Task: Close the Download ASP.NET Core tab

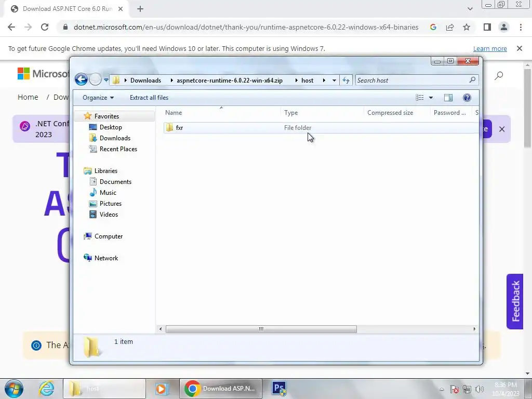Action: click(x=121, y=9)
